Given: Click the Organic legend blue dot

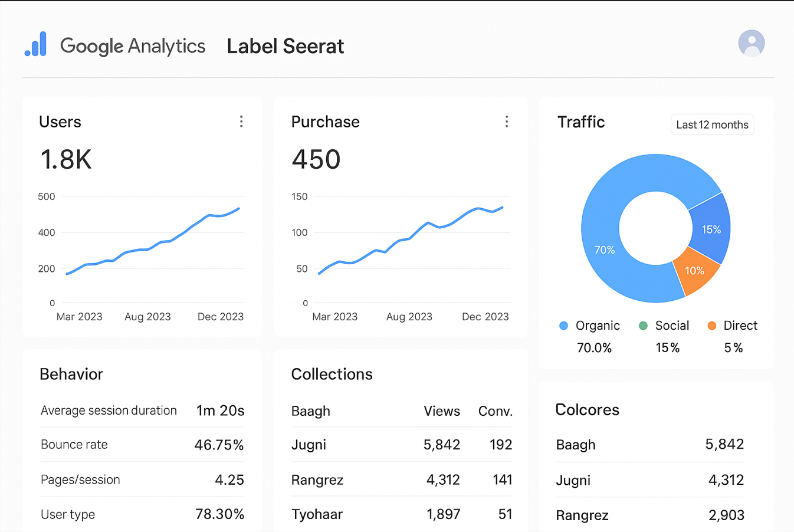Looking at the screenshot, I should [563, 326].
